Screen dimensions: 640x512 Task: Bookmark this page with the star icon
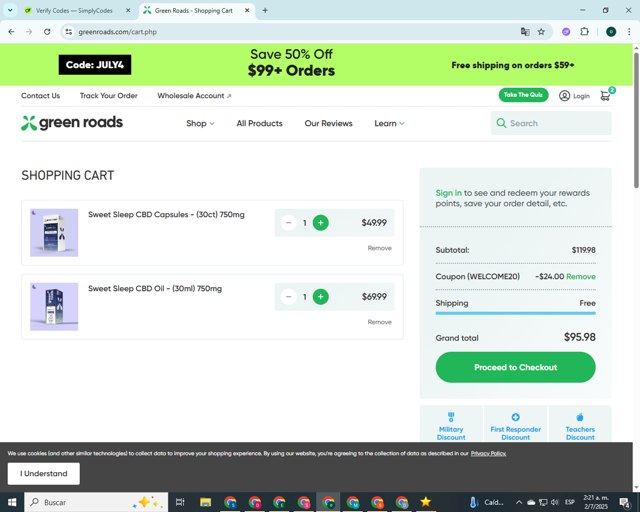[541, 31]
